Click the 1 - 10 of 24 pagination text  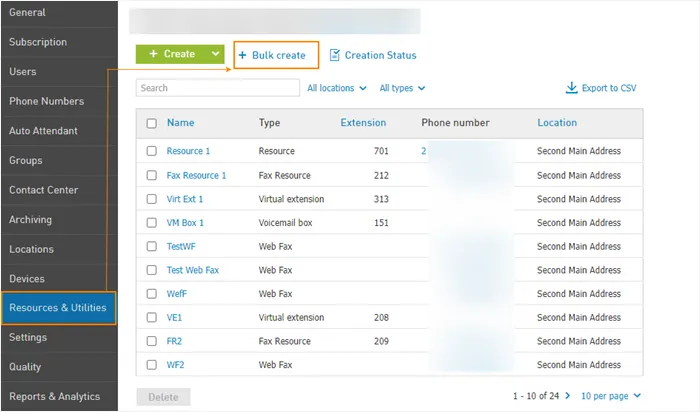(536, 396)
